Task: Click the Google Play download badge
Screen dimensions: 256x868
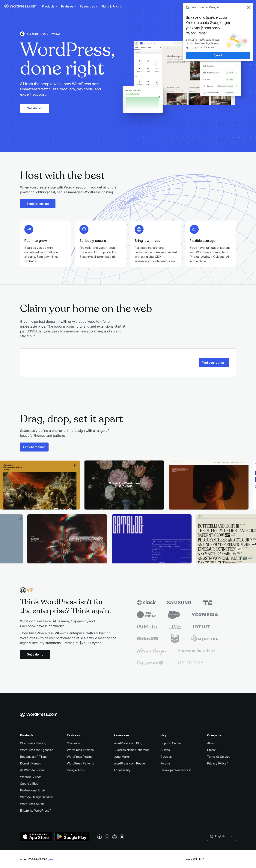Action: (x=72, y=837)
